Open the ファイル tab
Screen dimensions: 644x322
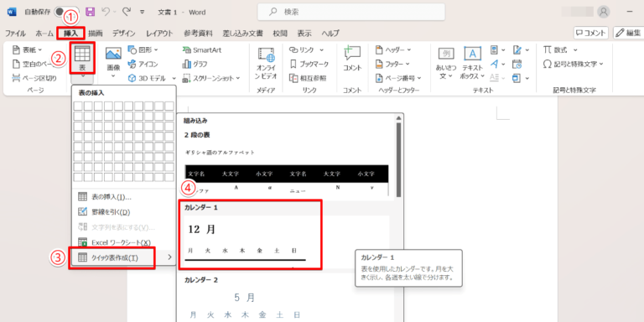pos(15,34)
